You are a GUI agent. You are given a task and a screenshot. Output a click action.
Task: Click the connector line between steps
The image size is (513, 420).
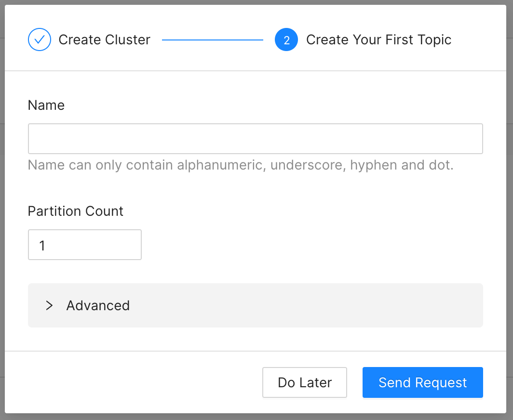tap(213, 39)
